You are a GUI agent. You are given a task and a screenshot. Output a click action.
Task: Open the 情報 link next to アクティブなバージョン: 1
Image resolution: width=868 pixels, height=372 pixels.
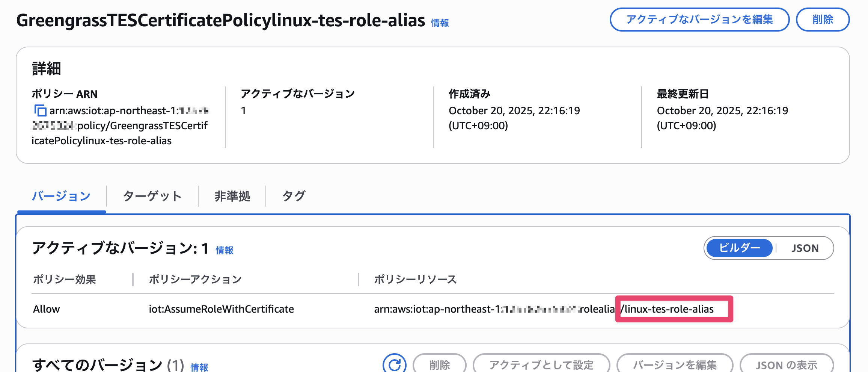[x=225, y=250]
